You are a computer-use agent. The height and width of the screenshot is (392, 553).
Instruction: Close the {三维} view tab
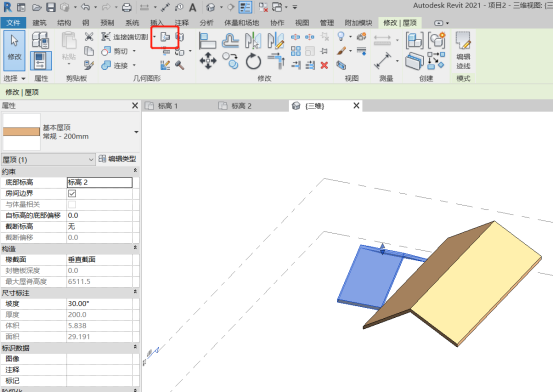[x=356, y=105]
